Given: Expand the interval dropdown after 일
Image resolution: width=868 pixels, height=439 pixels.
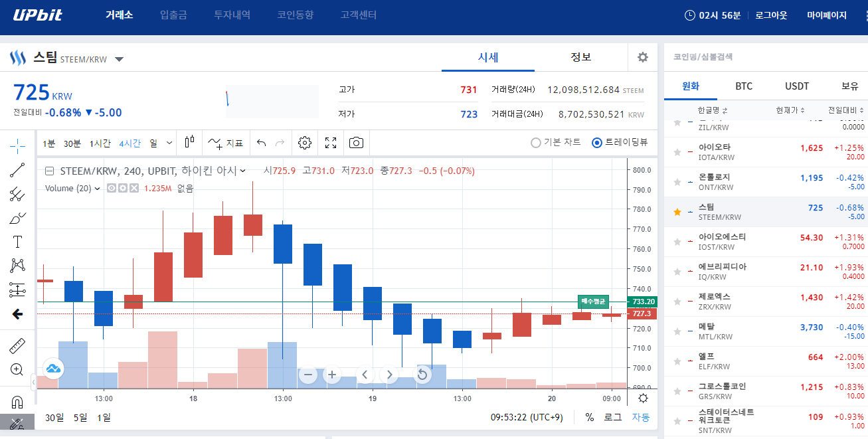Looking at the screenshot, I should point(169,143).
